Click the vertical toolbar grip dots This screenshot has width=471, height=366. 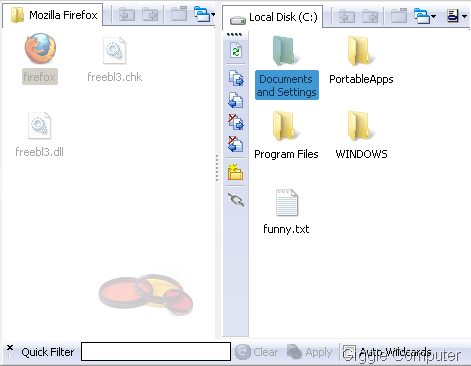(x=234, y=34)
